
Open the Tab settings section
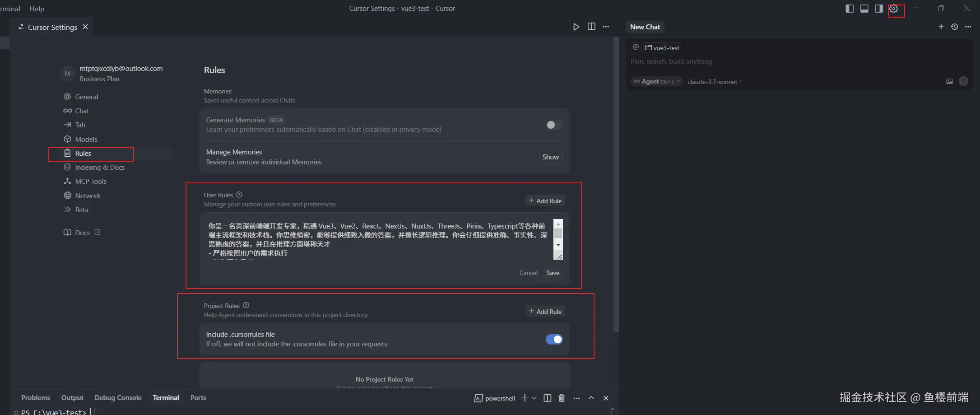116,125
